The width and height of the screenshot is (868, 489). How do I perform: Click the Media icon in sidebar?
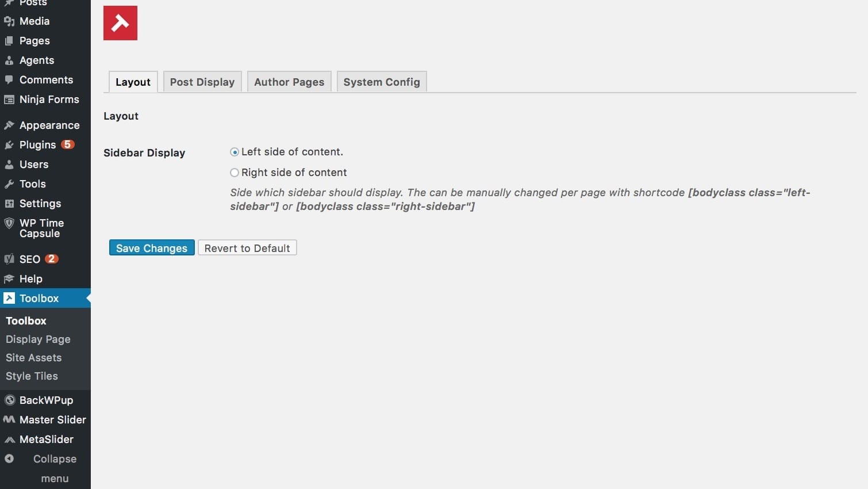pyautogui.click(x=9, y=21)
